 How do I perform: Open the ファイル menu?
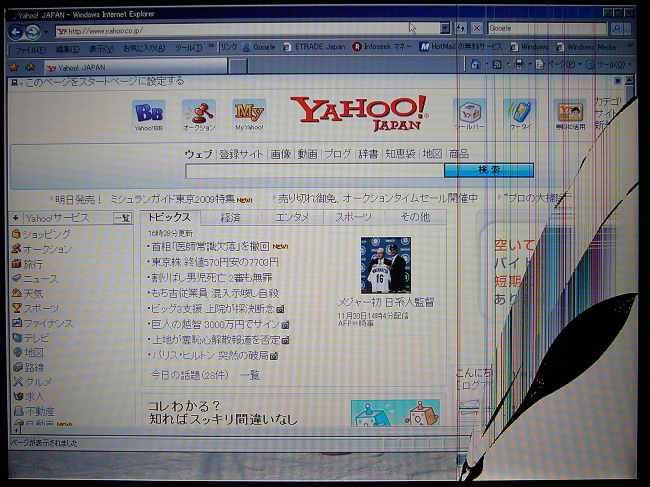tap(29, 50)
